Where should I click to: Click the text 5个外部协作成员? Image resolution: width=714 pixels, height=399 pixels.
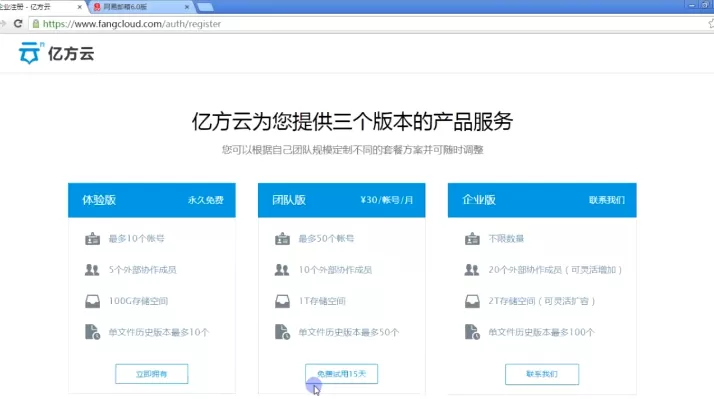click(x=143, y=270)
